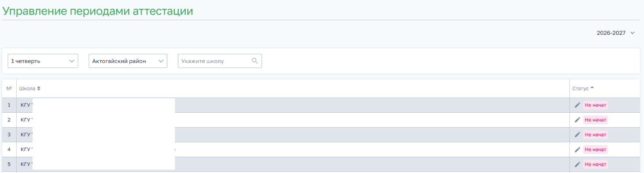
Task: Click the Статус column header
Action: point(581,88)
